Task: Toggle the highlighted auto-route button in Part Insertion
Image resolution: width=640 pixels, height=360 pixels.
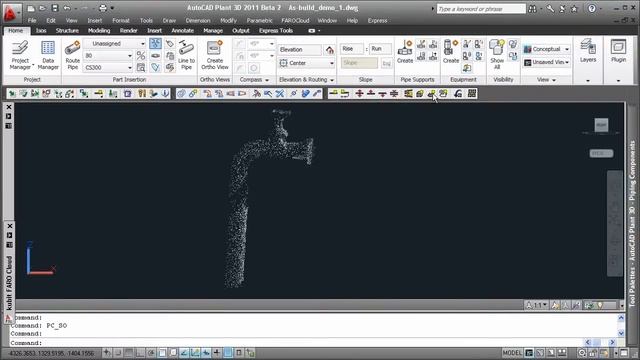Action: tap(156, 43)
